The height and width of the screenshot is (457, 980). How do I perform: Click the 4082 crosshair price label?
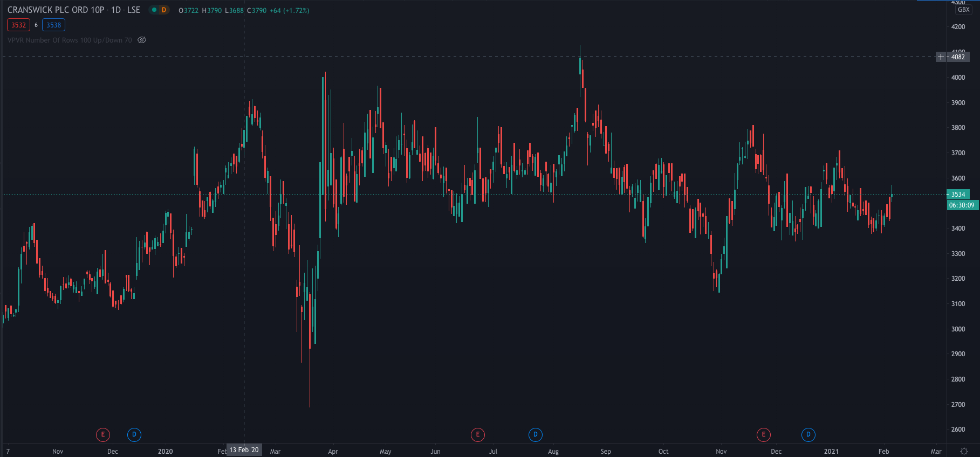[958, 57]
